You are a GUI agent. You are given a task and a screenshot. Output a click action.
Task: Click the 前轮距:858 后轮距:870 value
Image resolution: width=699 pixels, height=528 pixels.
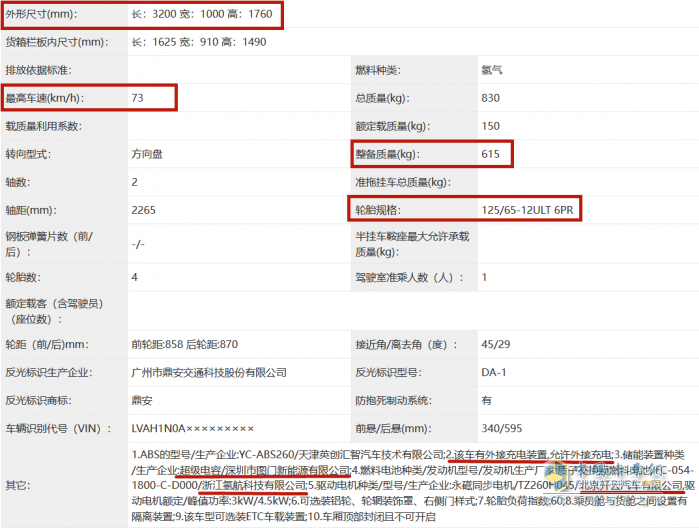click(x=185, y=344)
